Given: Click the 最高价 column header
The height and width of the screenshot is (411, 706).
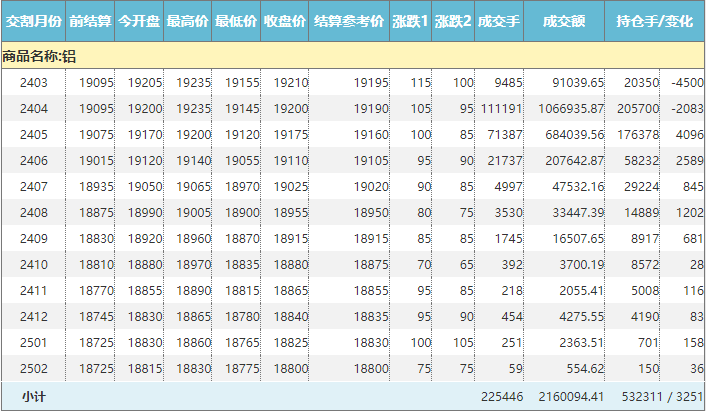Looking at the screenshot, I should (188, 21).
